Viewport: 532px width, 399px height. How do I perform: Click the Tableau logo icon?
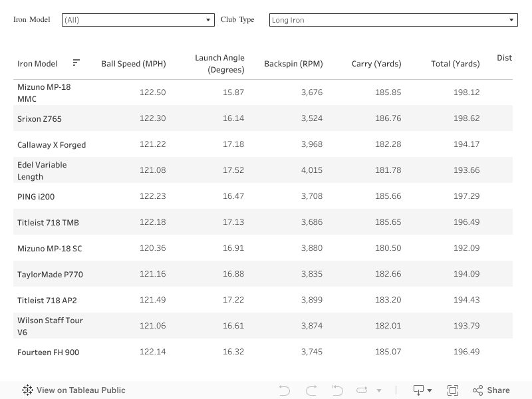tap(27, 390)
